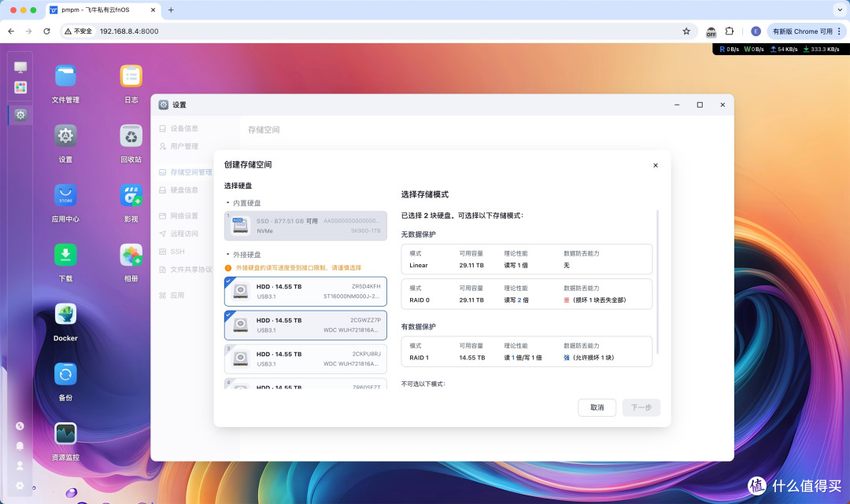Viewport: 850px width, 504px height.
Task: Open the 备份 backup app
Action: pos(65,374)
